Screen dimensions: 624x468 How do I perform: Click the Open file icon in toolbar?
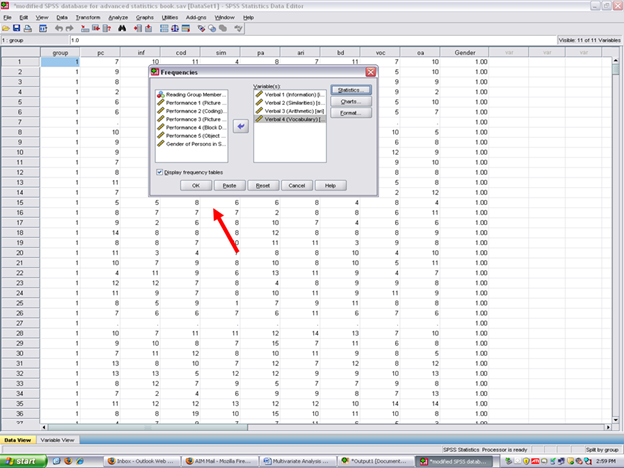point(8,28)
